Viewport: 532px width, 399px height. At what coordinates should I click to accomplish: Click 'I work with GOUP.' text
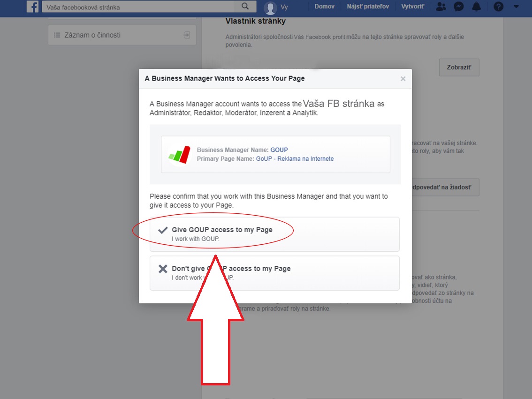coord(196,239)
